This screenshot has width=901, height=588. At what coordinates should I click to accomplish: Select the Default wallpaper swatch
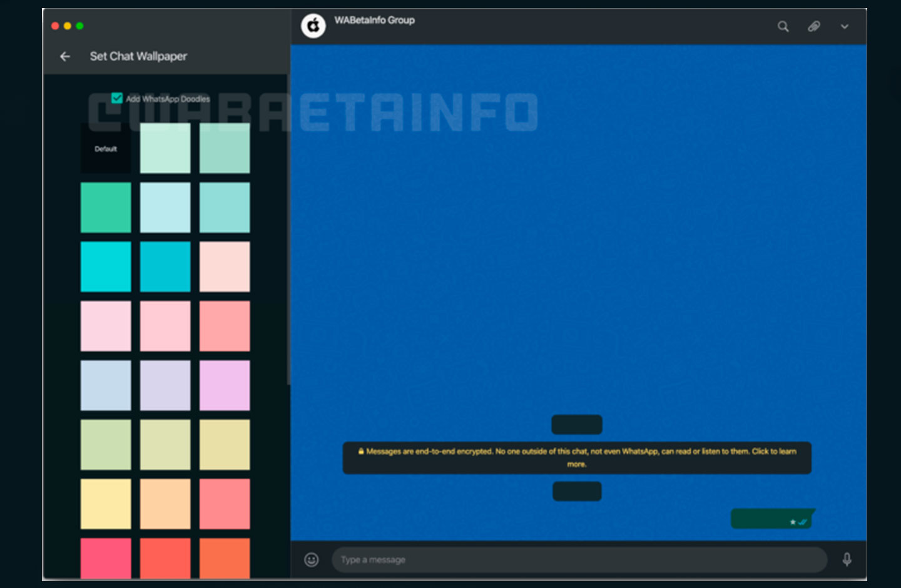[x=106, y=148]
